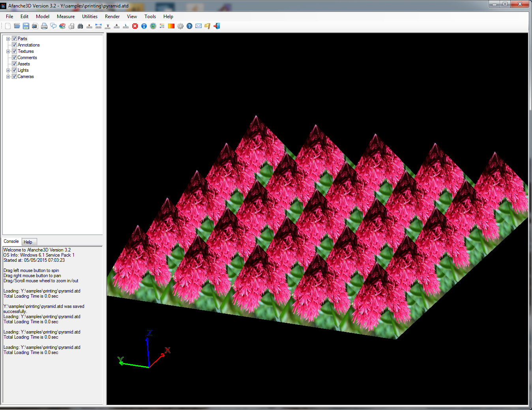Uncheck the Parts checkbox
The height and width of the screenshot is (410, 532).
tap(14, 39)
